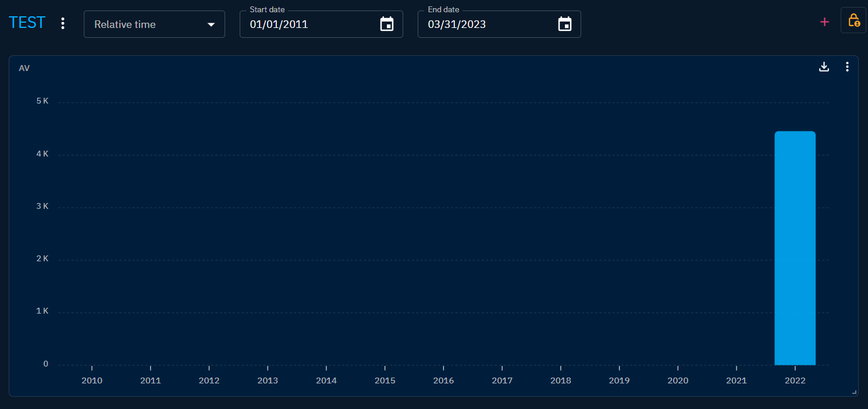Select the 2016 label on the x-axis
The width and height of the screenshot is (868, 409).
(443, 380)
